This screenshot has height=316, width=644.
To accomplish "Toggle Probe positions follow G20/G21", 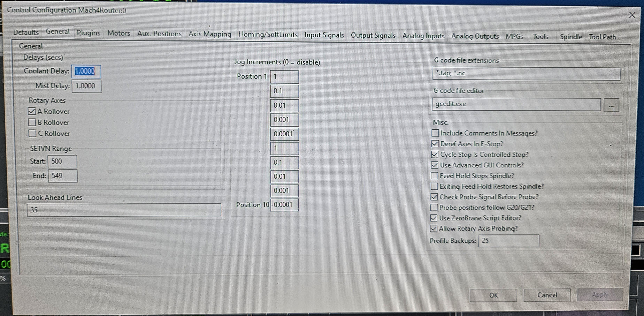I will click(434, 208).
